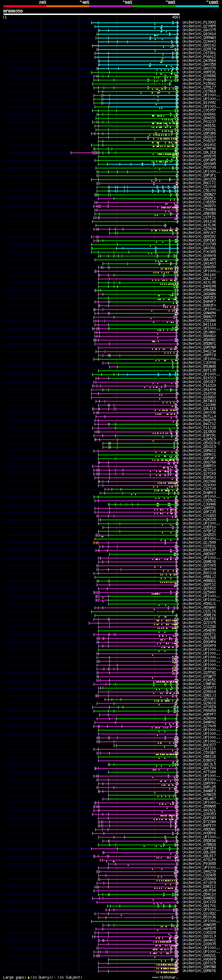Select label UniRef100_B9RUF0
Image resolution: width=222 pixels, height=980 pixels.
(199, 305)
